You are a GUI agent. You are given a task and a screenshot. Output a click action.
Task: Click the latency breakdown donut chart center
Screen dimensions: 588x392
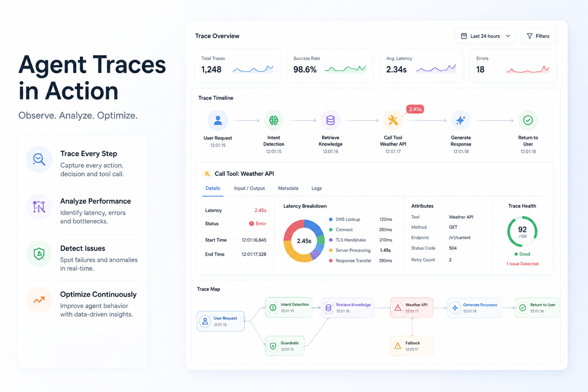tap(304, 241)
